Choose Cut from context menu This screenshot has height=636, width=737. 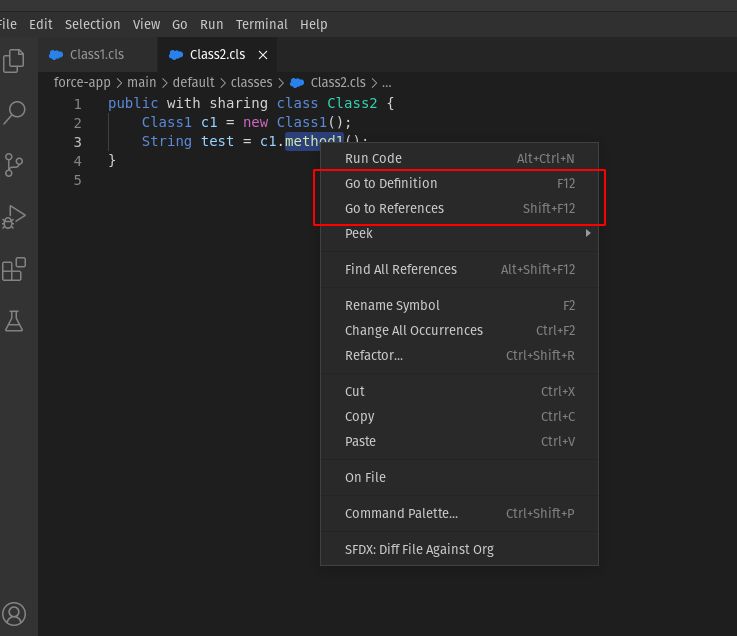coord(459,392)
